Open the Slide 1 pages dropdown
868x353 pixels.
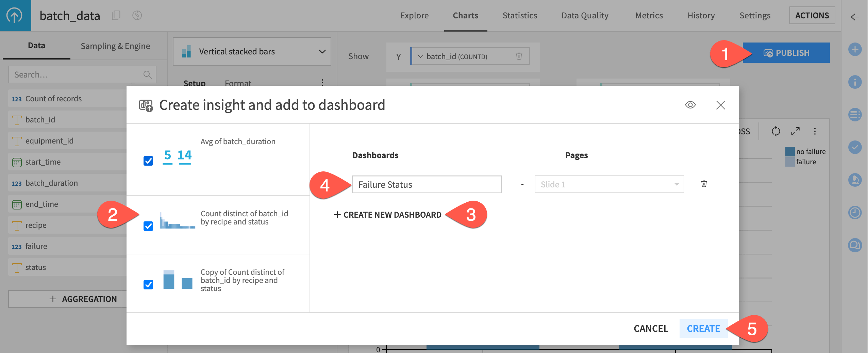click(x=609, y=184)
